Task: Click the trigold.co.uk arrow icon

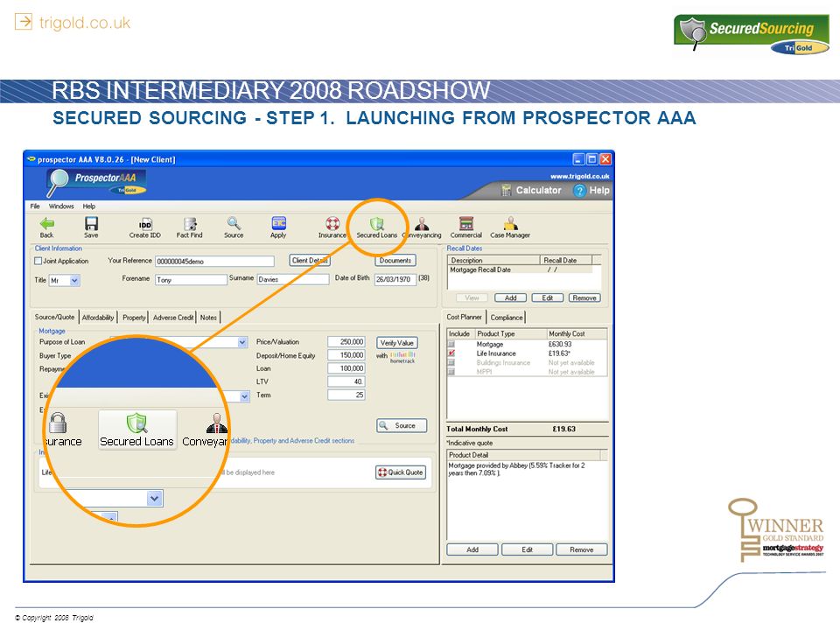Action: click(x=23, y=22)
